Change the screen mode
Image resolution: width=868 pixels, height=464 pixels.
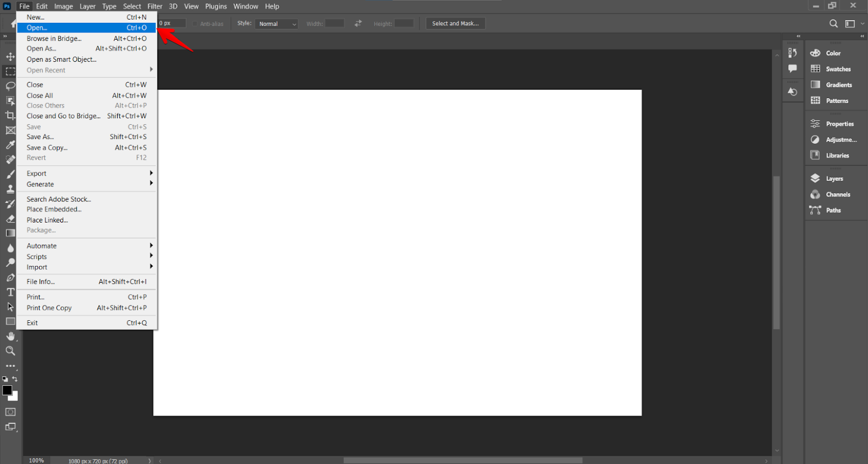tap(10, 427)
